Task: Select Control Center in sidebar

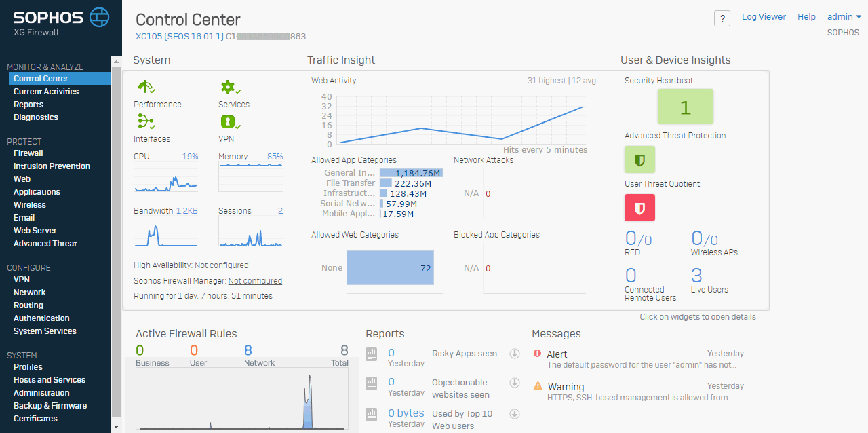Action: 60,79
